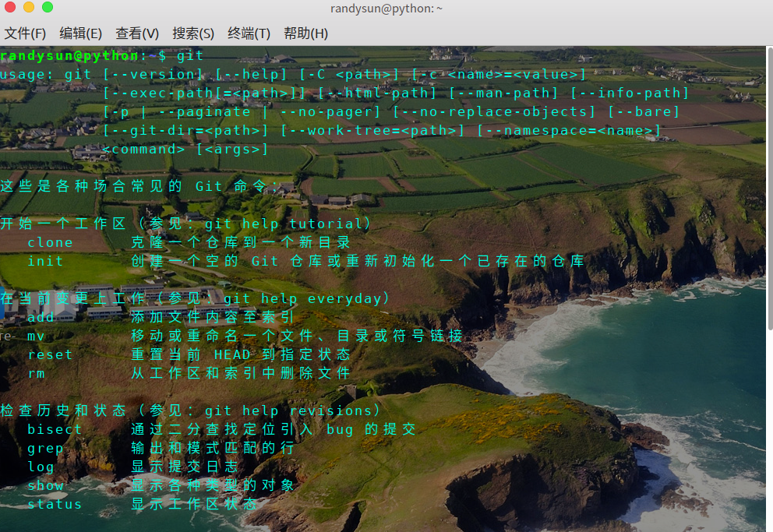773x532 pixels.
Task: Close the terminal window with red button
Action: (x=10, y=8)
